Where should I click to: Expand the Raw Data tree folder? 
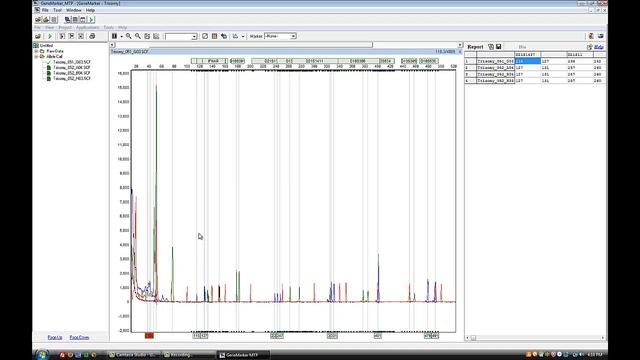click(36, 51)
